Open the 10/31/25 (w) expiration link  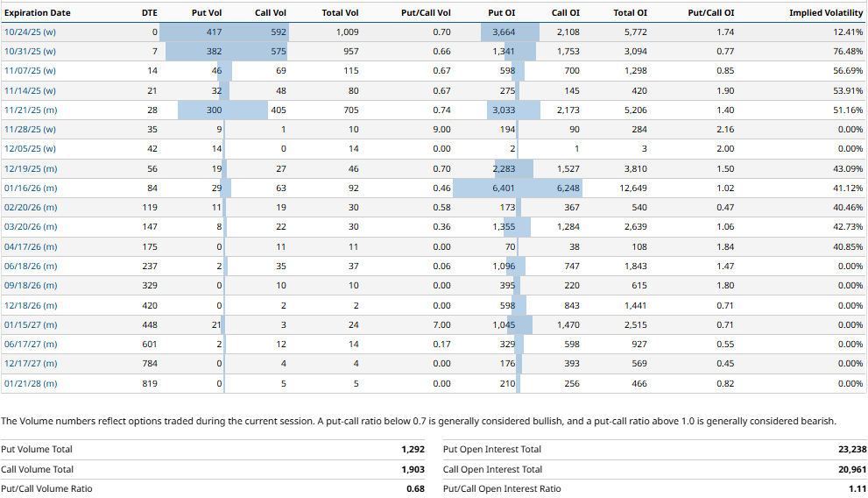point(30,52)
